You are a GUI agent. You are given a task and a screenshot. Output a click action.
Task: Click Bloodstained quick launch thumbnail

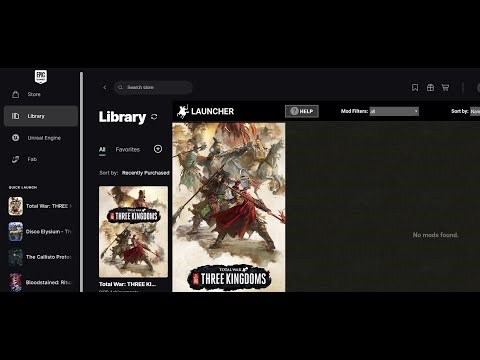coord(16,282)
